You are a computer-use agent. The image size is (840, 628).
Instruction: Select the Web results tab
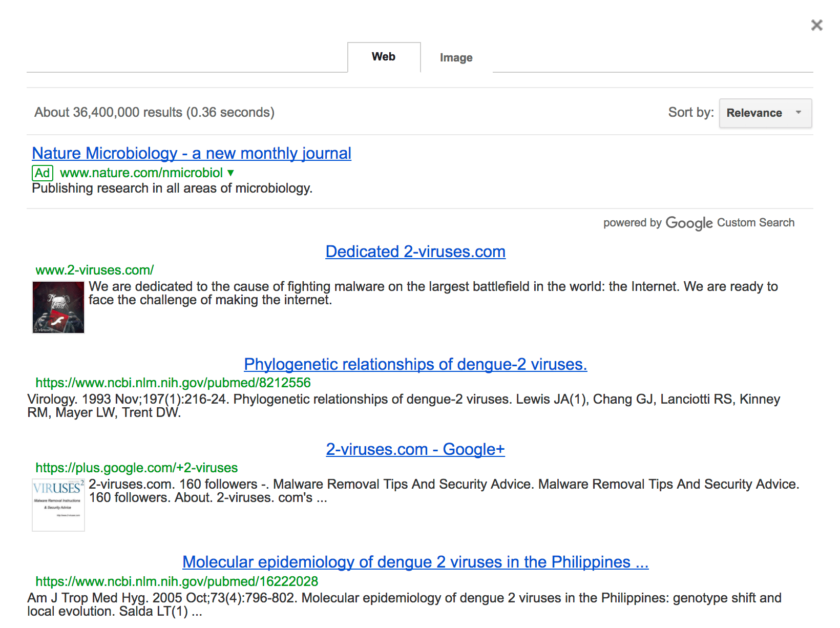[x=383, y=57]
